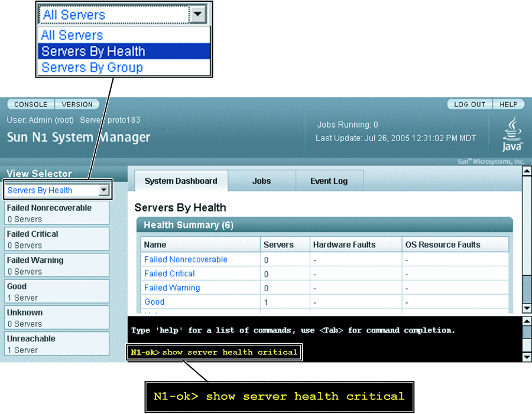The image size is (532, 414).
Task: Open the HELP button
Action: point(508,105)
